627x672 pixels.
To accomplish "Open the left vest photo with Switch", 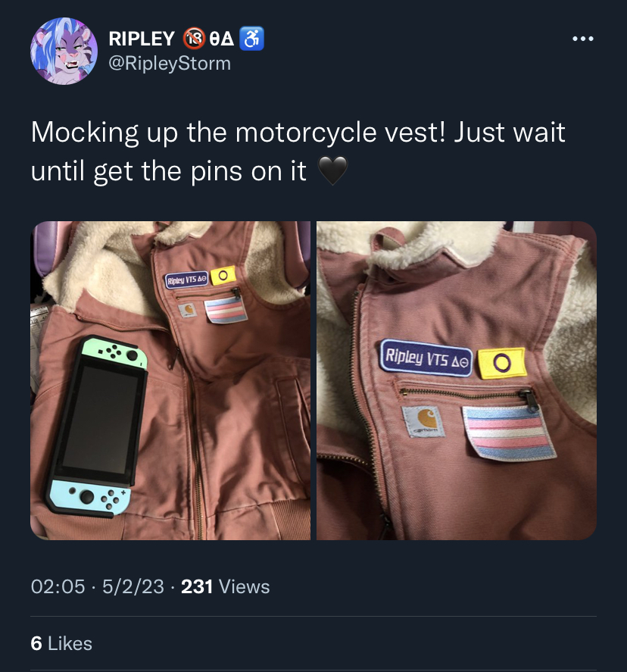I will click(x=170, y=380).
